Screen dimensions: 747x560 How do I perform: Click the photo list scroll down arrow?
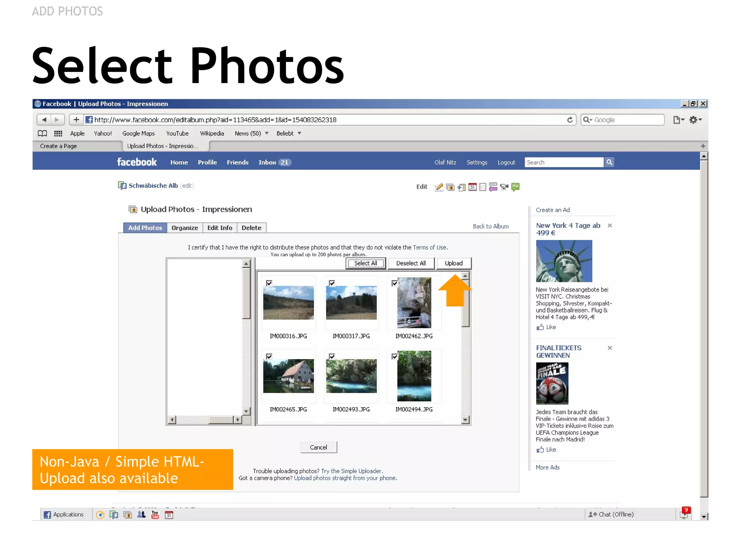465,420
